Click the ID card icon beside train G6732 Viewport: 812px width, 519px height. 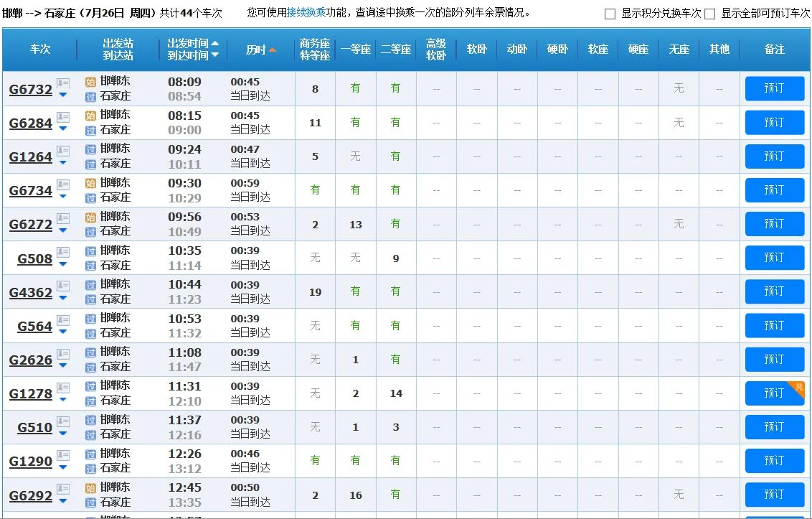[62, 84]
